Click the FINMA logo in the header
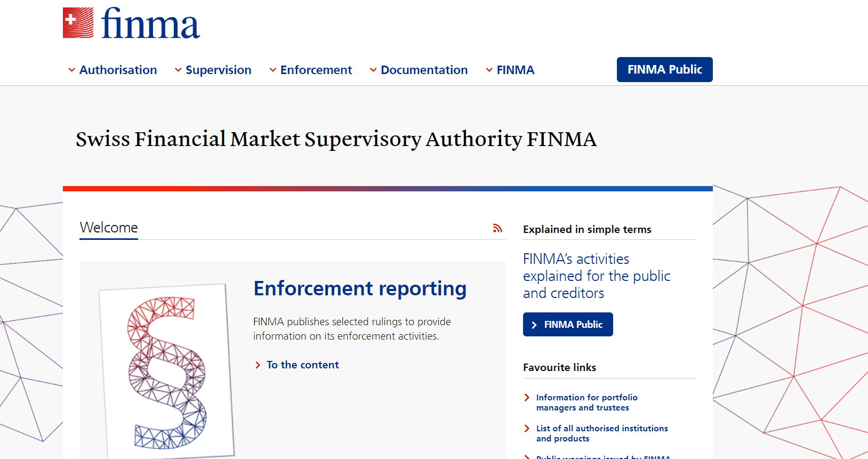The height and width of the screenshot is (459, 868). [131, 23]
